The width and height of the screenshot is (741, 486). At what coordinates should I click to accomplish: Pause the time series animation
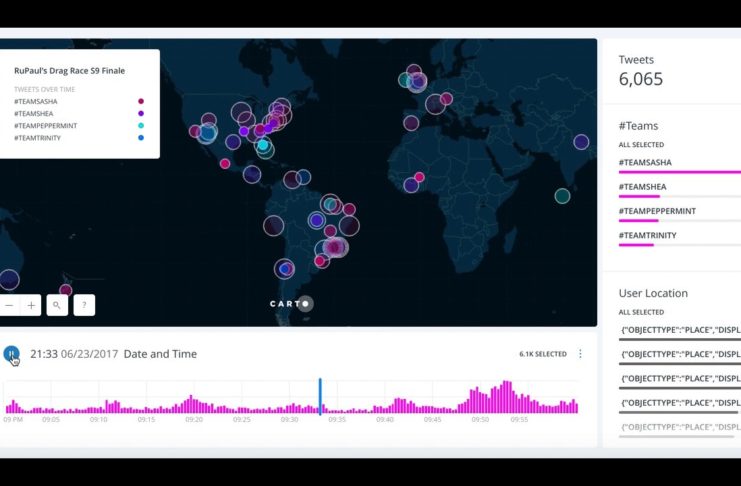pos(11,354)
